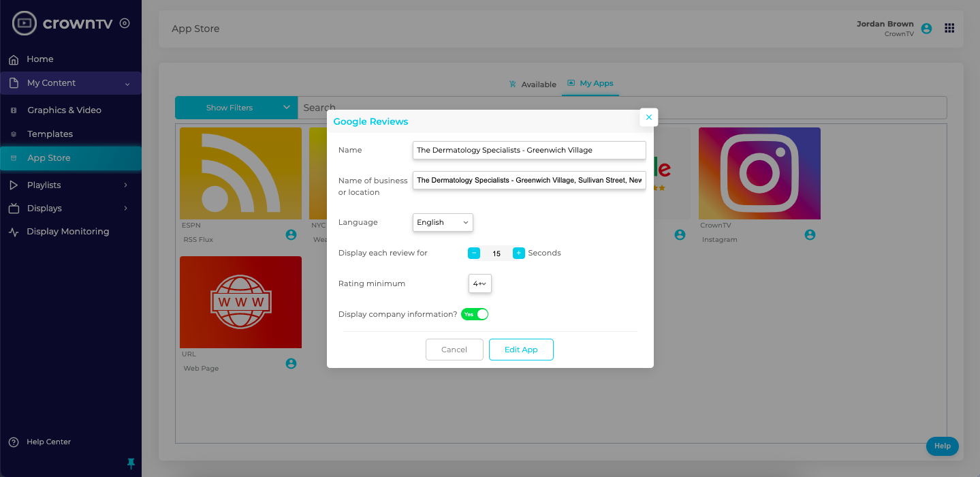This screenshot has height=477, width=980.
Task: Toggle Display company information switch
Action: pyautogui.click(x=475, y=314)
